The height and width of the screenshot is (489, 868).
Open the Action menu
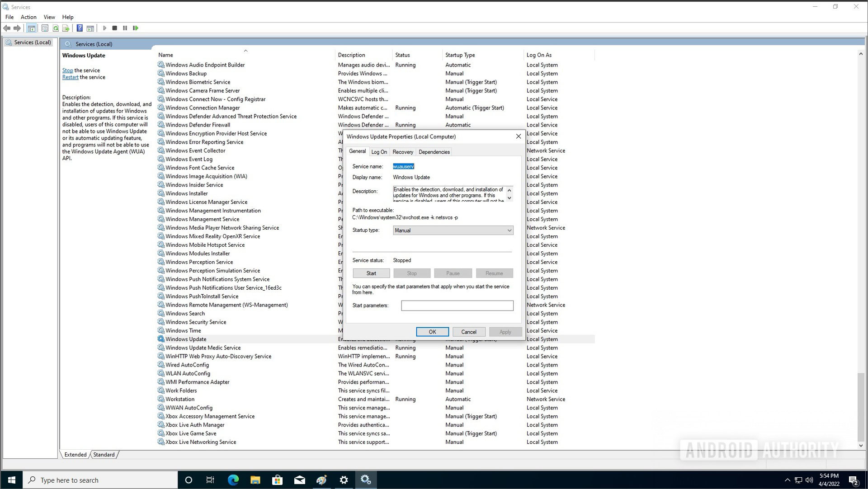coord(28,17)
